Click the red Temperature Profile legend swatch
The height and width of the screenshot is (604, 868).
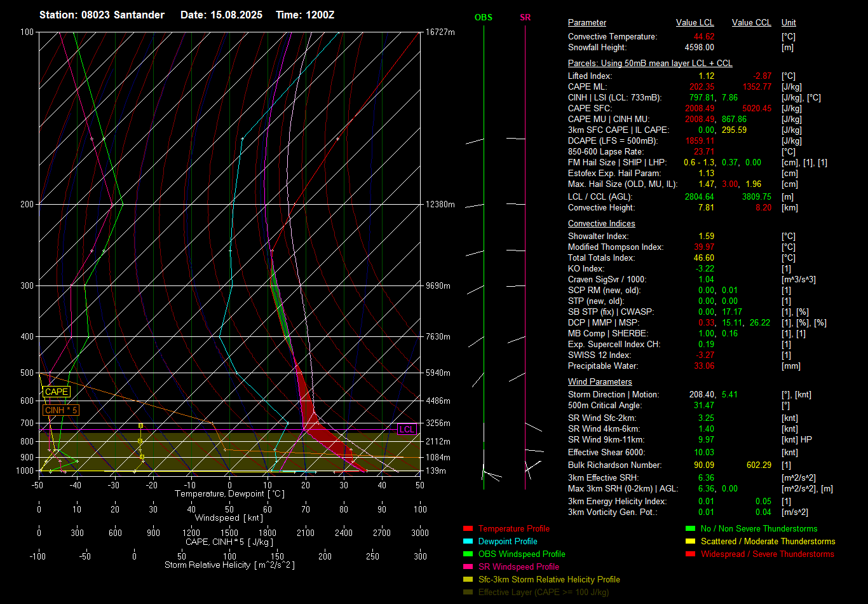point(468,529)
